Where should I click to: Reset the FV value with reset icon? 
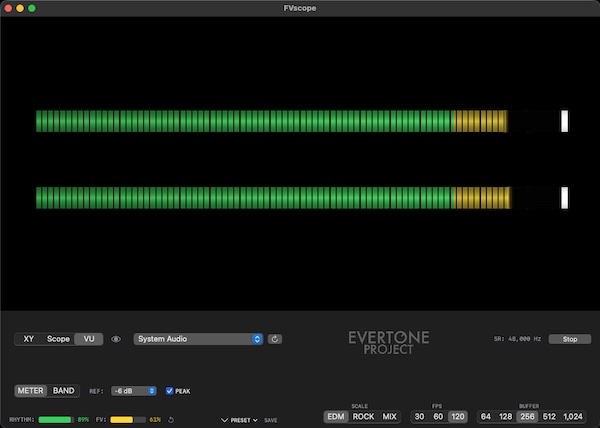[x=171, y=420]
